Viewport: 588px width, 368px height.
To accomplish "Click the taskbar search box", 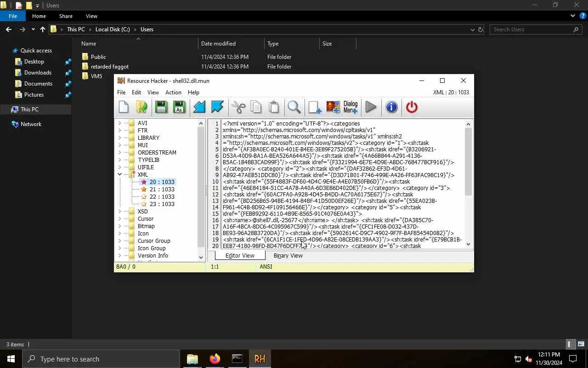I will click(101, 359).
